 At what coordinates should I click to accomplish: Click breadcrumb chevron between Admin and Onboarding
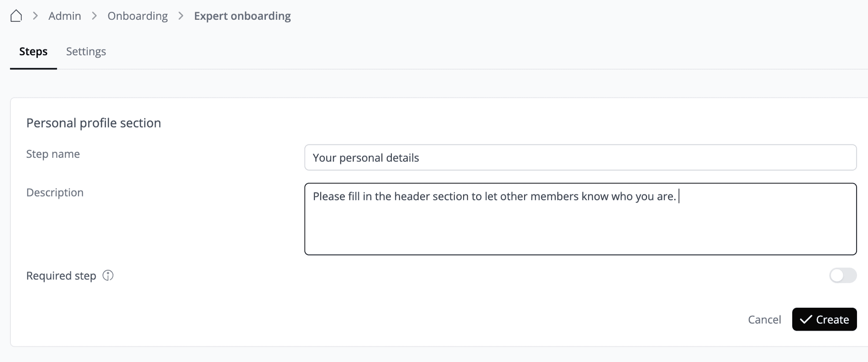(x=94, y=16)
